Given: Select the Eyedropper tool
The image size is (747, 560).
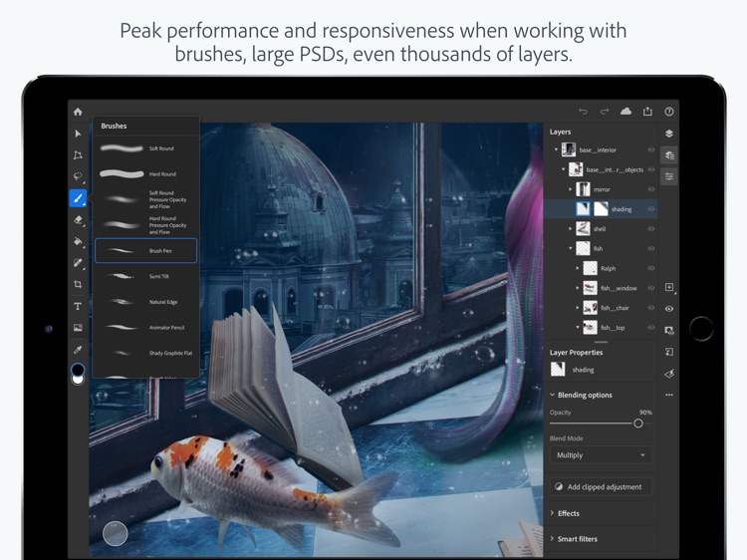Looking at the screenshot, I should coord(78,350).
